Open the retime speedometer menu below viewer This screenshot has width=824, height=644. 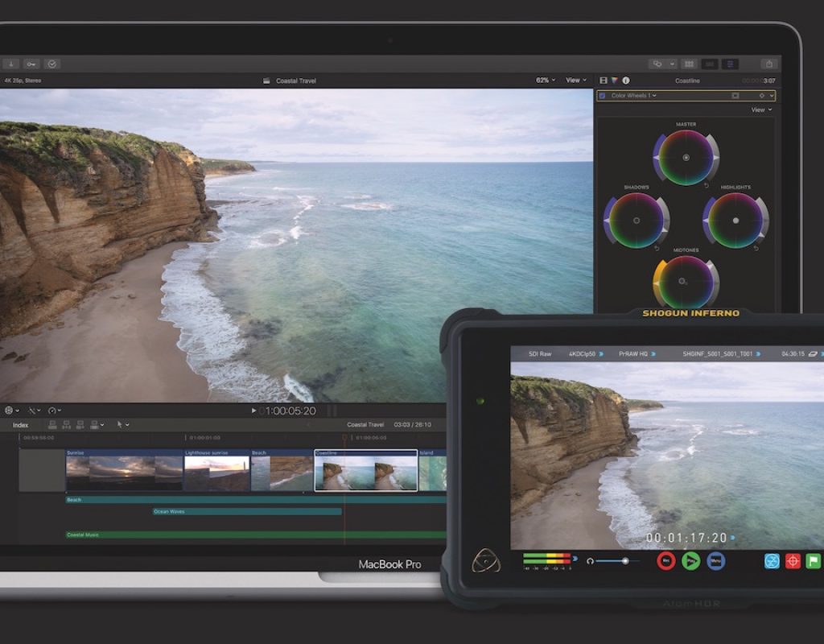click(x=55, y=410)
